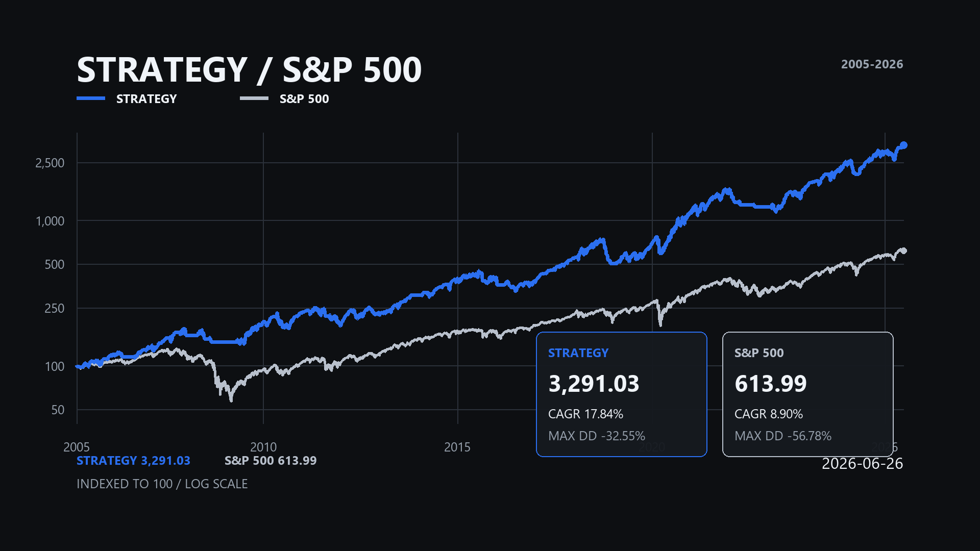Click the 2026-06-26 date label
The height and width of the screenshot is (551, 980).
point(863,464)
